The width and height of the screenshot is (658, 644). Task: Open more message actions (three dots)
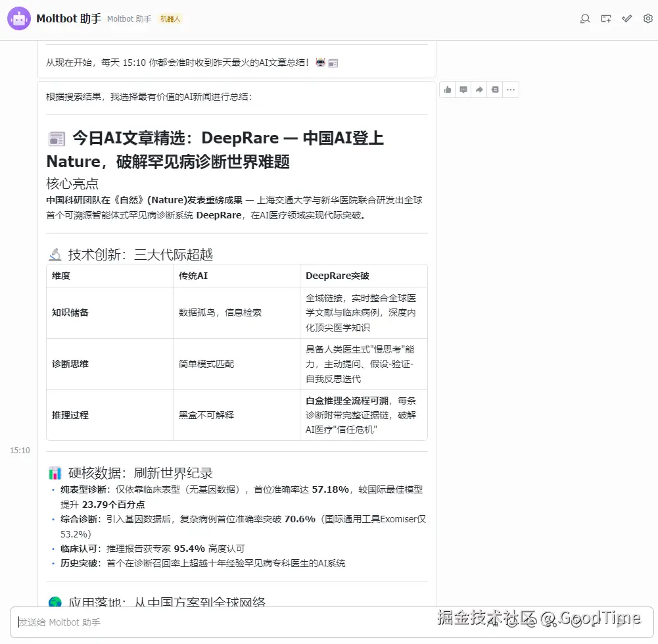[x=510, y=89]
